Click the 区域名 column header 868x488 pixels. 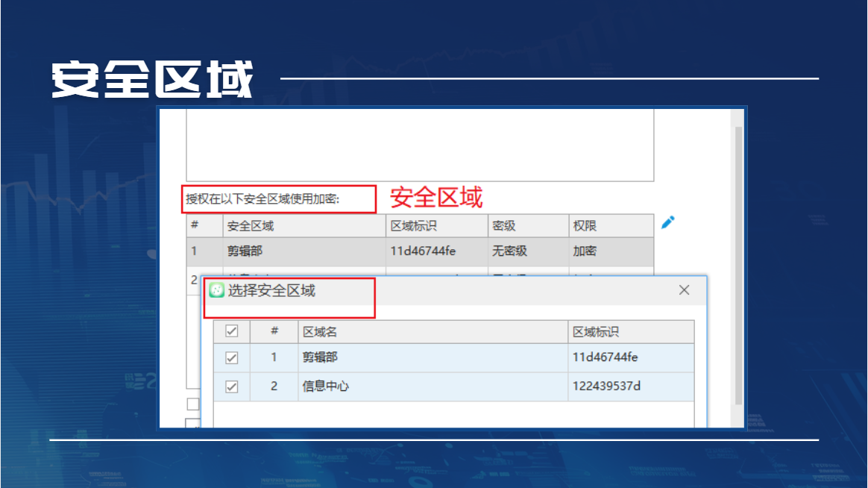pyautogui.click(x=433, y=332)
